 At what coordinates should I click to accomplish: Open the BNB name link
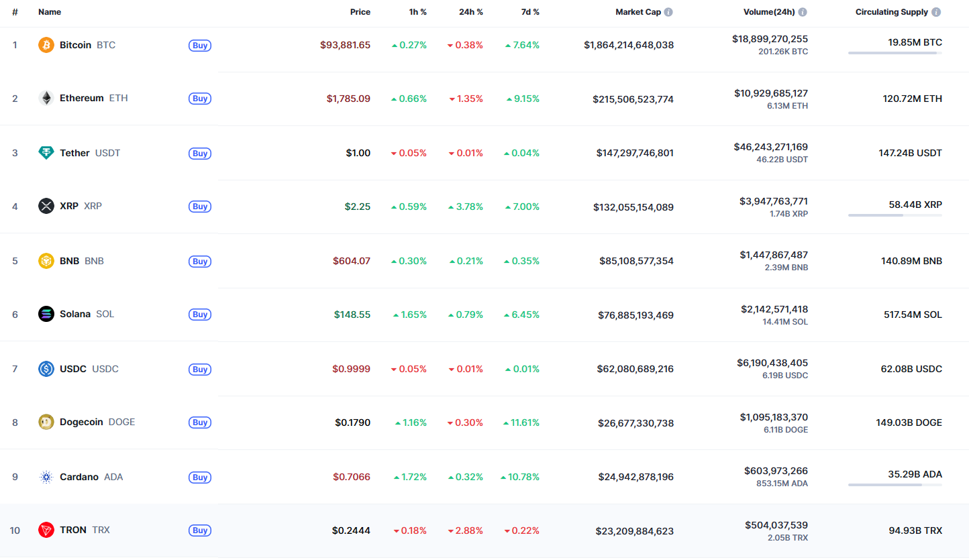(x=82, y=261)
